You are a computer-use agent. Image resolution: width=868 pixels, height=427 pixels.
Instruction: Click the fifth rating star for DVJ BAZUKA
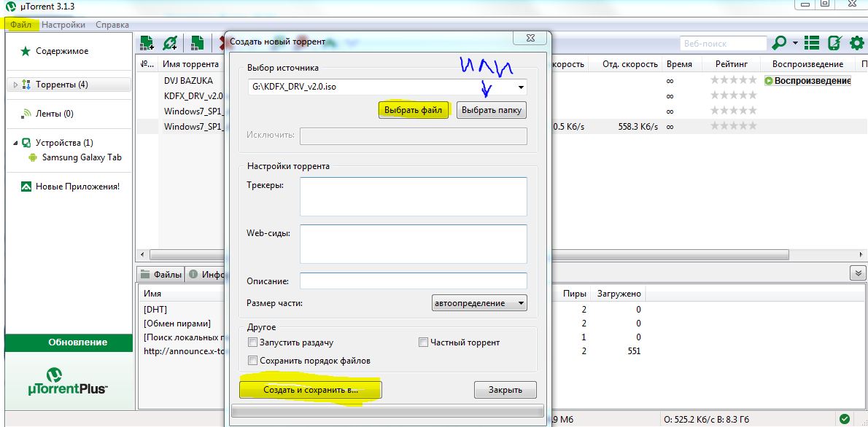[x=752, y=80]
